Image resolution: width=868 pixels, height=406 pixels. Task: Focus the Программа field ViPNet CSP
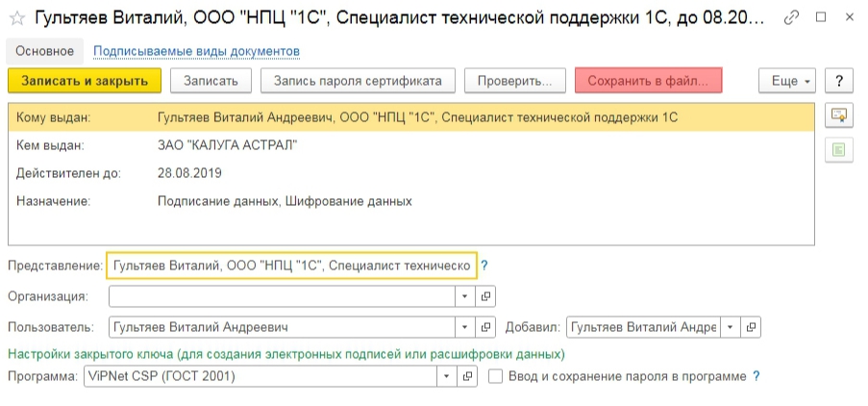[x=260, y=376]
